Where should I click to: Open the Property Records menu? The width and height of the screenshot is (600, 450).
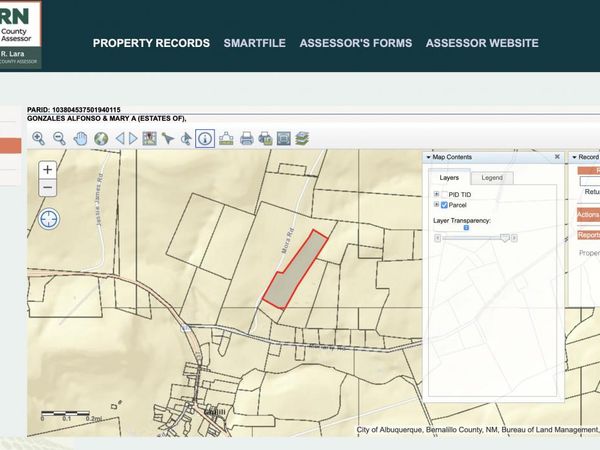(x=151, y=43)
